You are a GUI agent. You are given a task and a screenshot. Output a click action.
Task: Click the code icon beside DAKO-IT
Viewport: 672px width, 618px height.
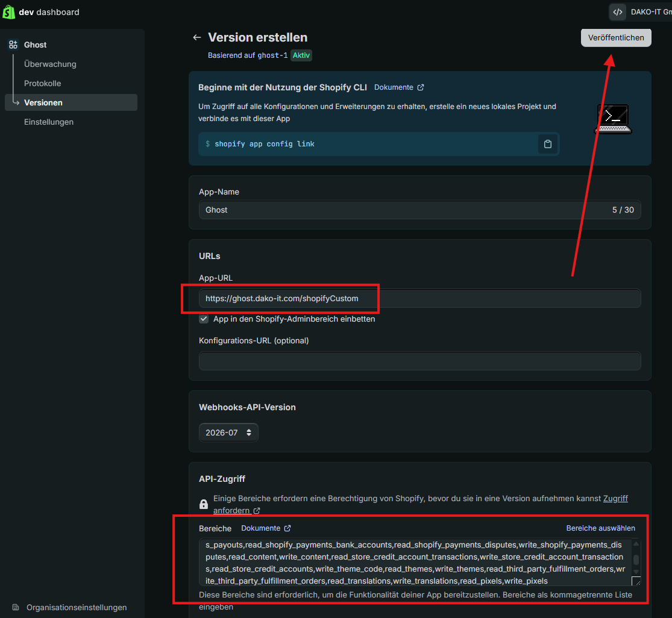pyautogui.click(x=617, y=12)
